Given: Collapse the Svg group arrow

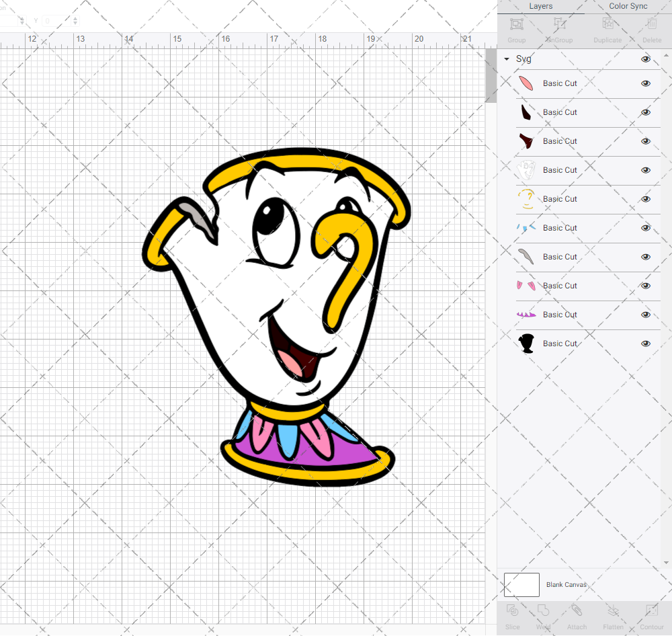Looking at the screenshot, I should [507, 59].
